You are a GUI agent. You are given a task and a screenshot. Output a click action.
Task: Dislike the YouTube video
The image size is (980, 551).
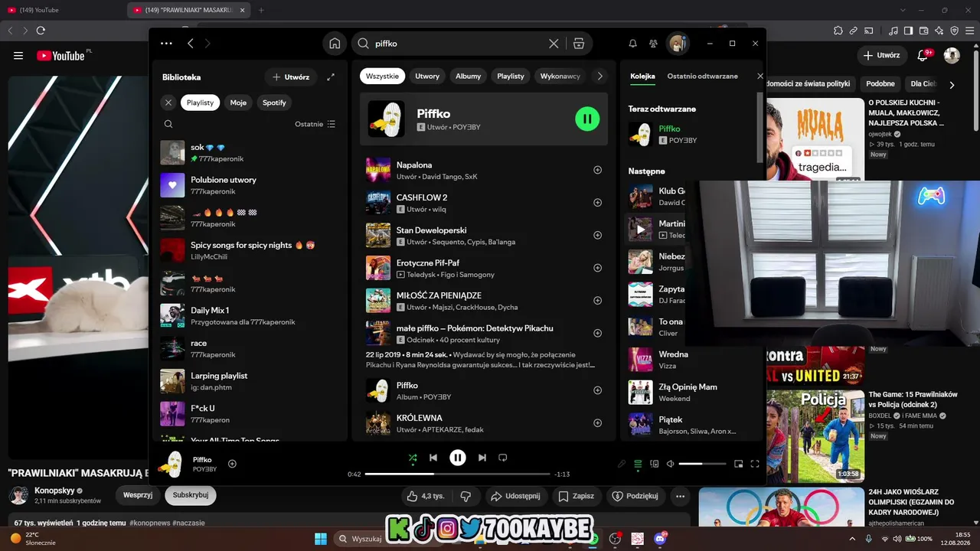click(x=465, y=496)
